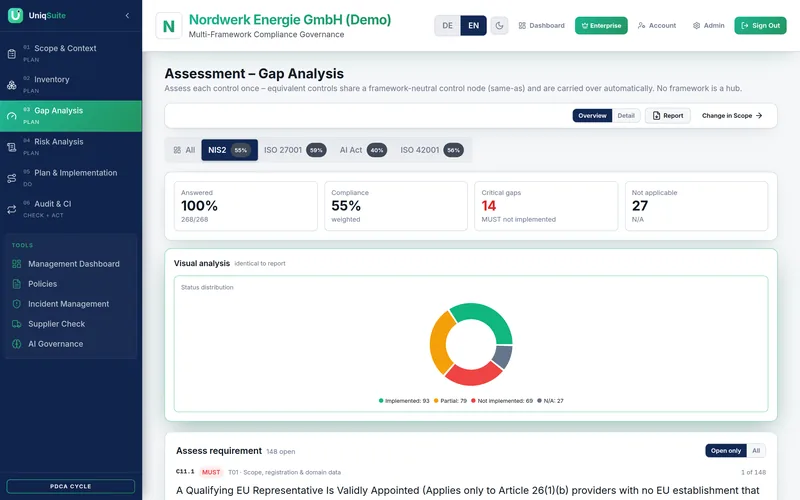The height and width of the screenshot is (500, 800).
Task: Click gray N/A donut segment
Action: tap(504, 356)
